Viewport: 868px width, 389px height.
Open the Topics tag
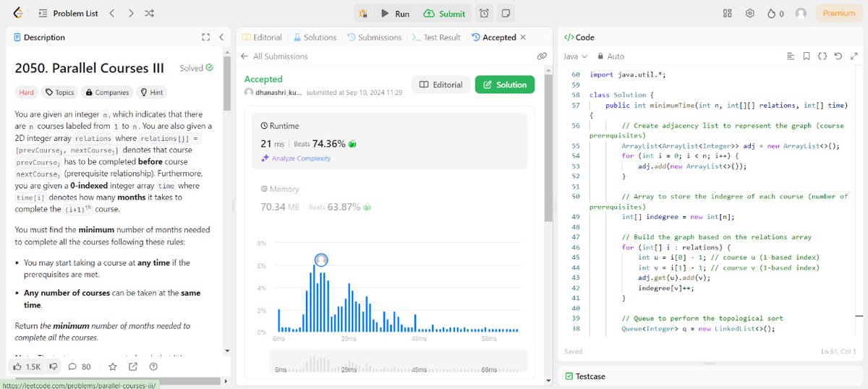pyautogui.click(x=59, y=92)
